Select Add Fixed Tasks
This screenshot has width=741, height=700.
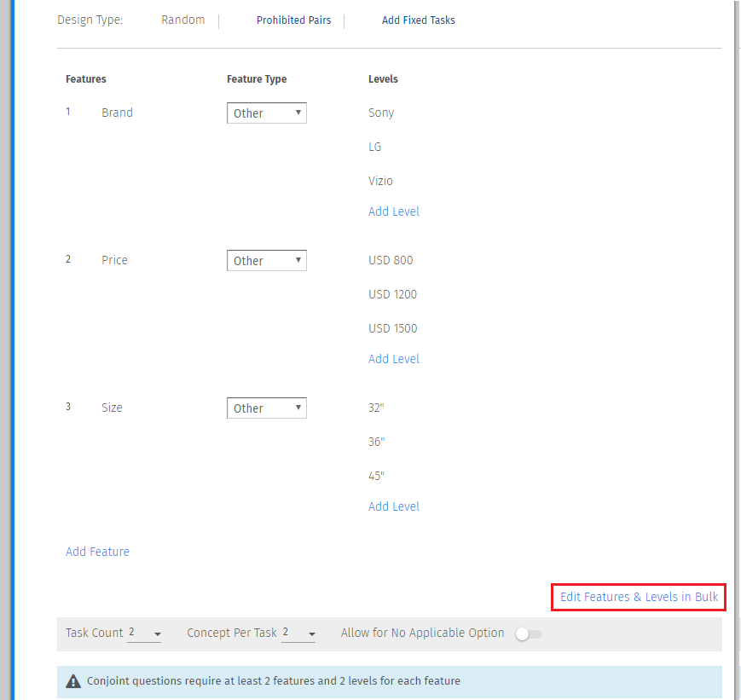[x=418, y=20]
